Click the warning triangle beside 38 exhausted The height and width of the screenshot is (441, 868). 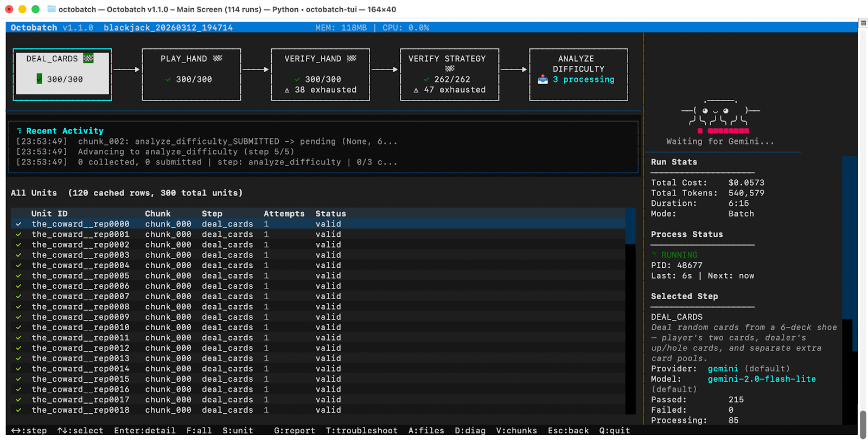(287, 90)
